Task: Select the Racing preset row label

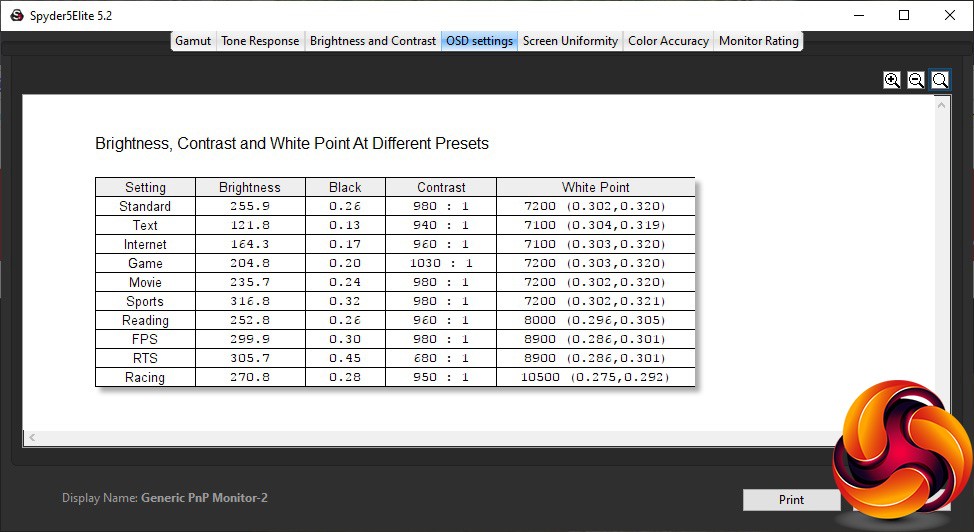Action: click(145, 377)
